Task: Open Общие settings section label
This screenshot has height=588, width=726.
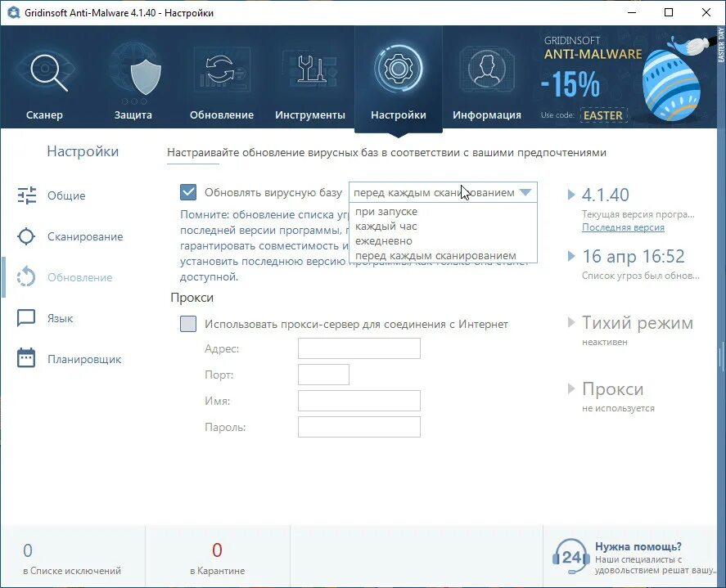Action: pyautogui.click(x=66, y=195)
